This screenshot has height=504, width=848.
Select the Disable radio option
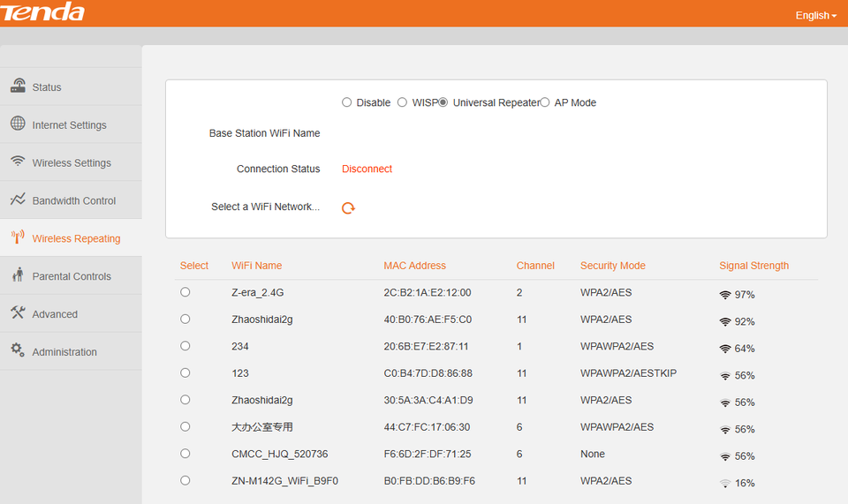coord(346,102)
